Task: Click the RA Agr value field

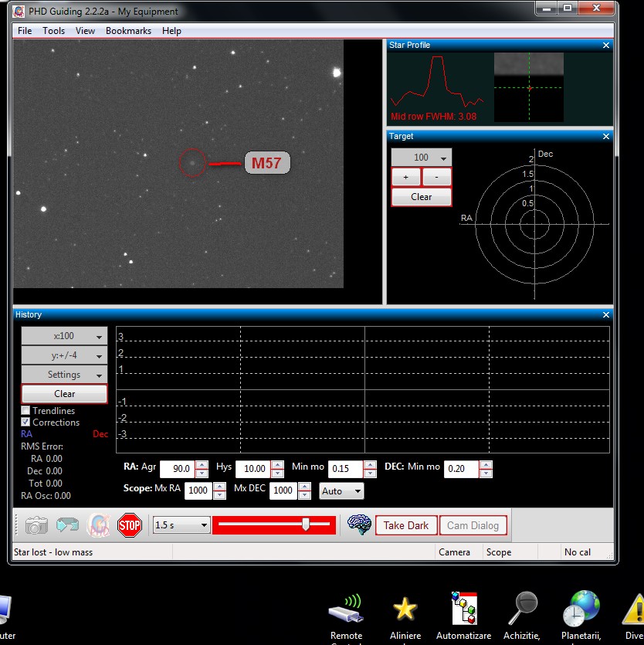Action: (178, 469)
